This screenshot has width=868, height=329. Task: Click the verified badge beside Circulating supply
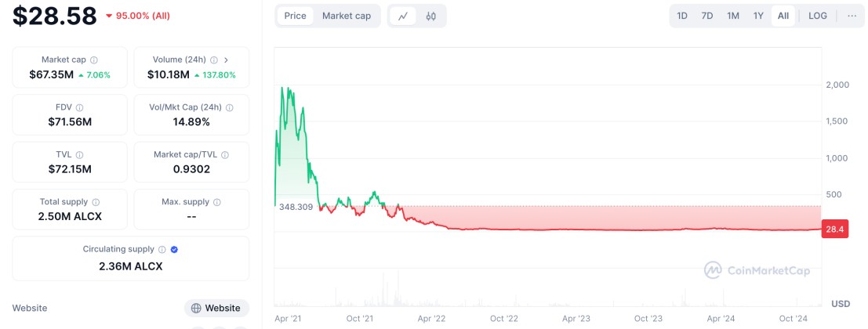[x=174, y=249]
